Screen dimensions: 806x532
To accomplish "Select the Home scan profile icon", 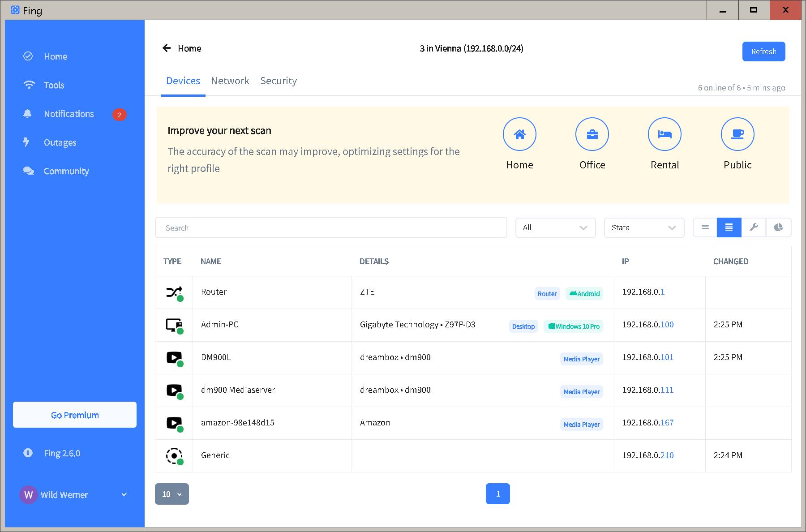I will (519, 134).
